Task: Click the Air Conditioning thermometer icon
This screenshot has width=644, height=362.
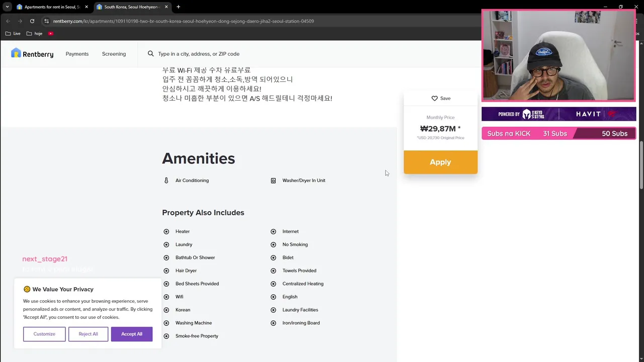Action: click(x=166, y=180)
